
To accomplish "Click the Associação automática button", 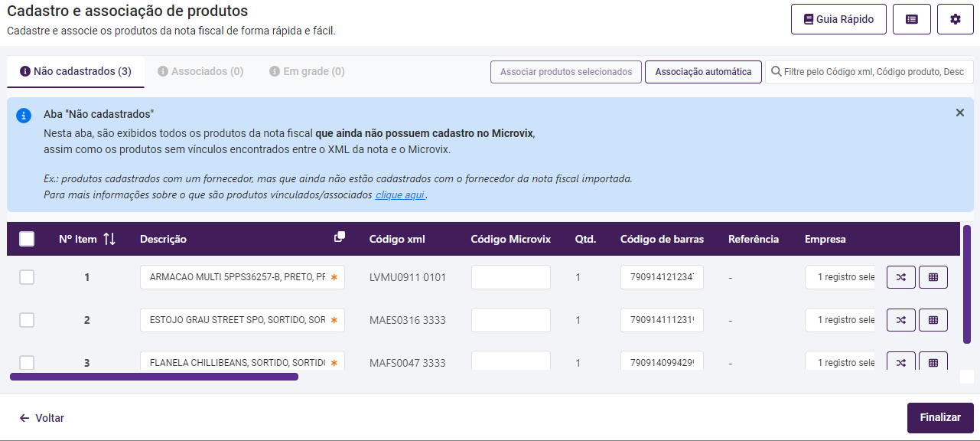I will click(703, 72).
